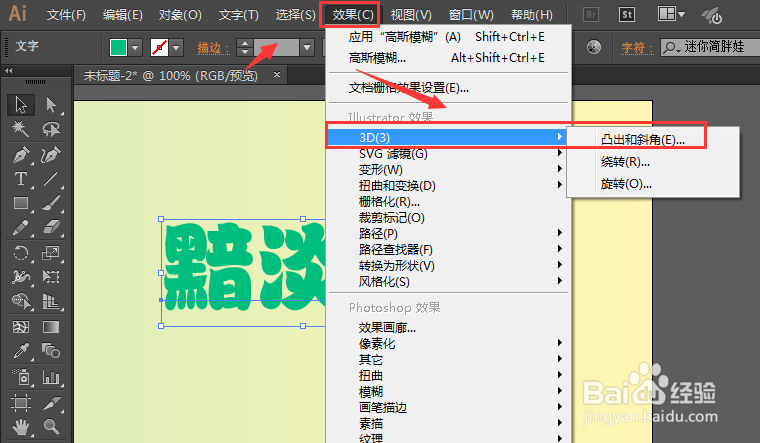
Task: Click the stroke none swatch
Action: click(159, 47)
